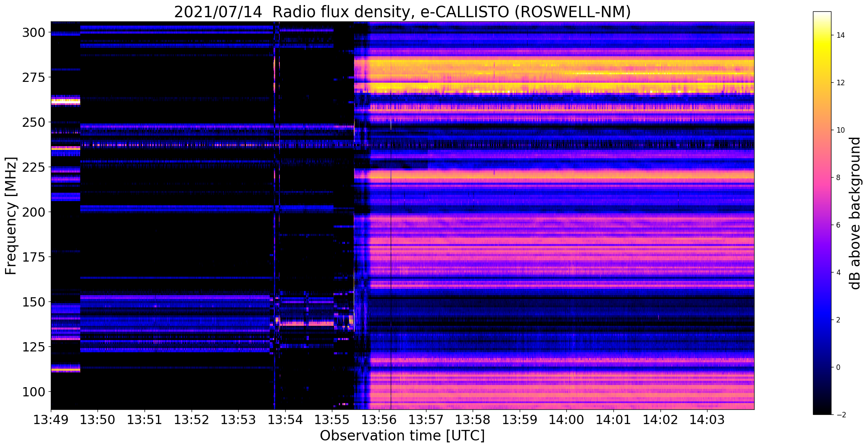The width and height of the screenshot is (868, 448).
Task: Click the colorbar tick label 4
Action: [x=838, y=272]
